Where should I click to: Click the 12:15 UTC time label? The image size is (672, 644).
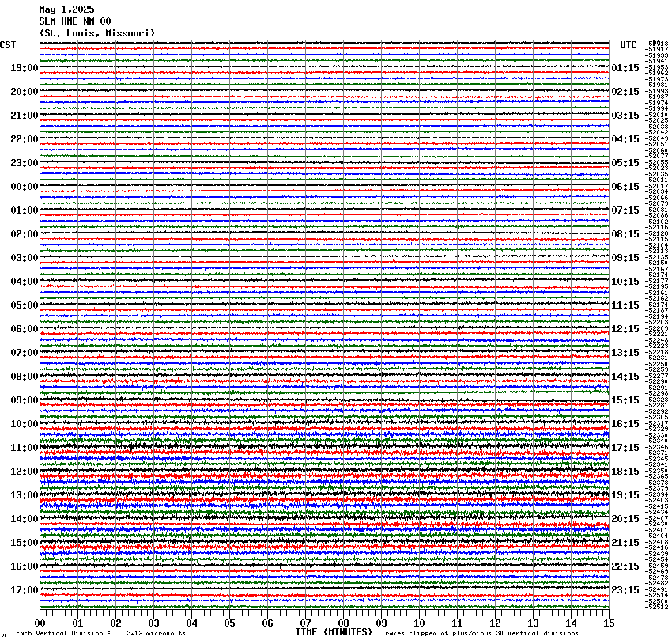point(625,329)
